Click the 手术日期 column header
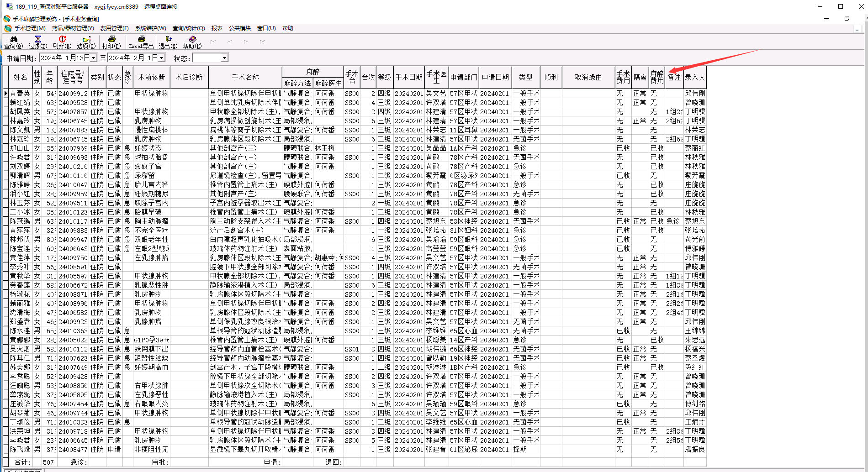This screenshot has width=868, height=472. click(x=409, y=78)
